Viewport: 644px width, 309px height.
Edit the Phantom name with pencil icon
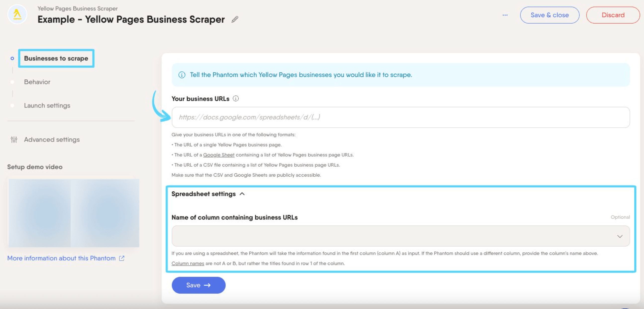pos(235,19)
